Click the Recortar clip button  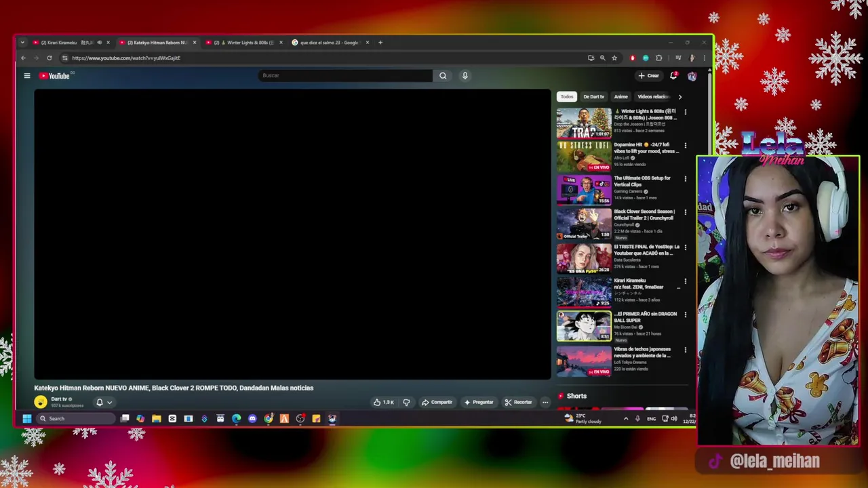tap(518, 402)
